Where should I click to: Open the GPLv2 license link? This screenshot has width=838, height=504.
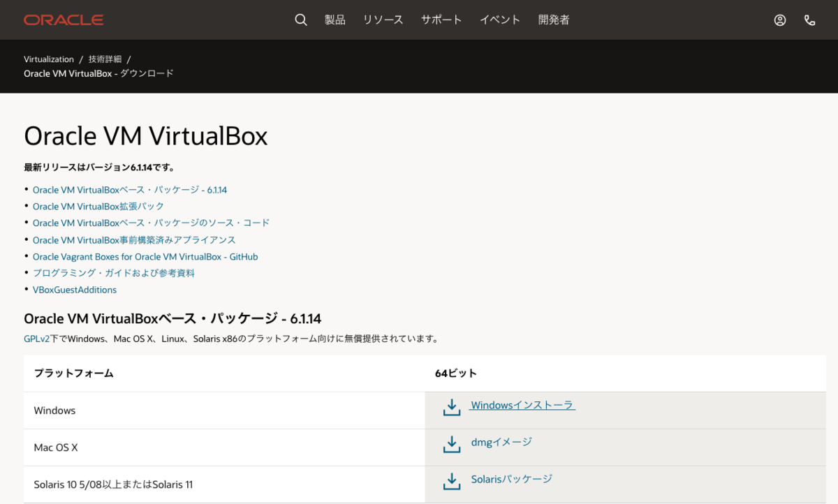[36, 339]
